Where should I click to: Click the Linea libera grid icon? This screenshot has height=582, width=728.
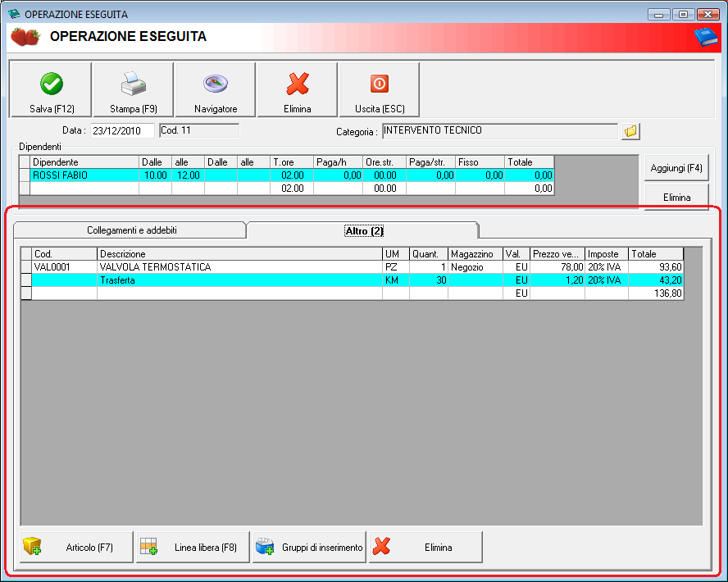[148, 547]
